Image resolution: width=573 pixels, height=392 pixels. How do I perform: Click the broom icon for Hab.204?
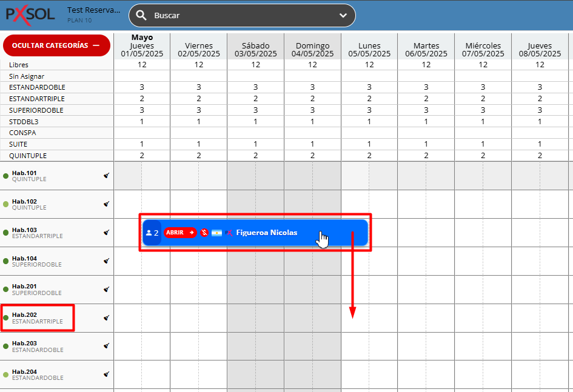[107, 374]
